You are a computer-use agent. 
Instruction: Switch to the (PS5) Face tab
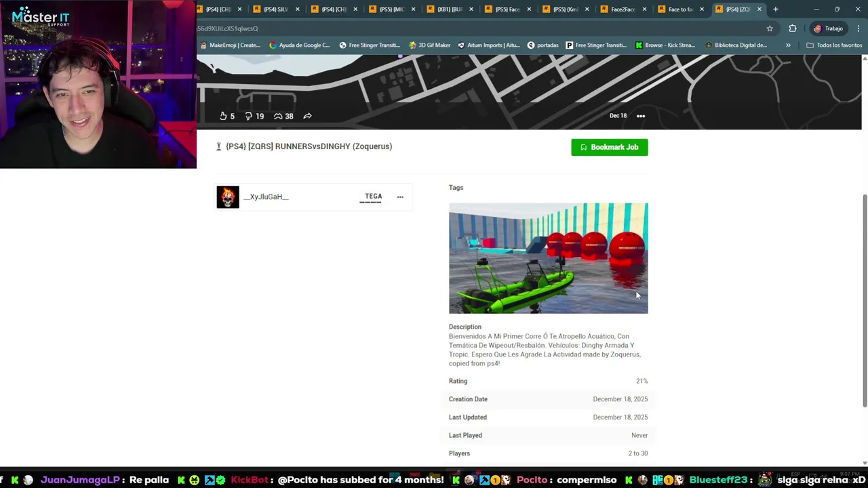point(507,9)
